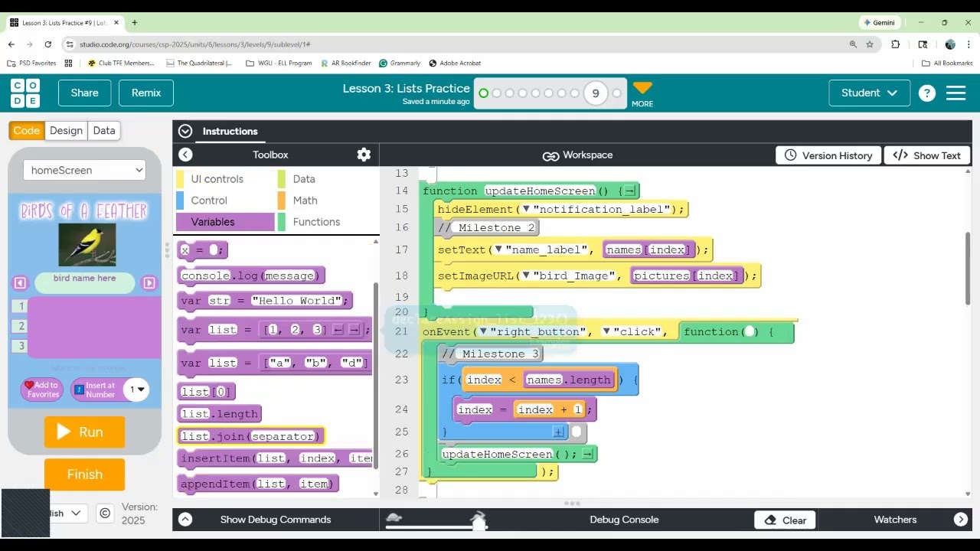Screen dimensions: 980x551
Task: Open "click" event dropdown in onEvent
Action: [x=606, y=331]
